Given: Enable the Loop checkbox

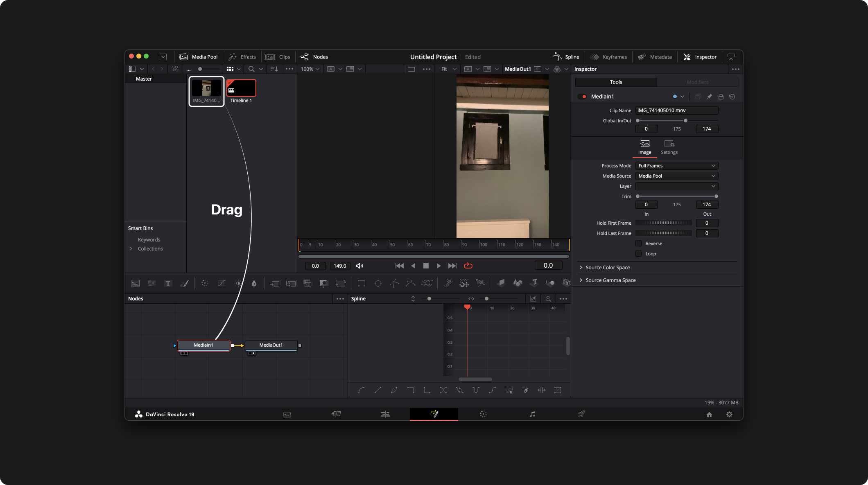Looking at the screenshot, I should click(x=638, y=254).
